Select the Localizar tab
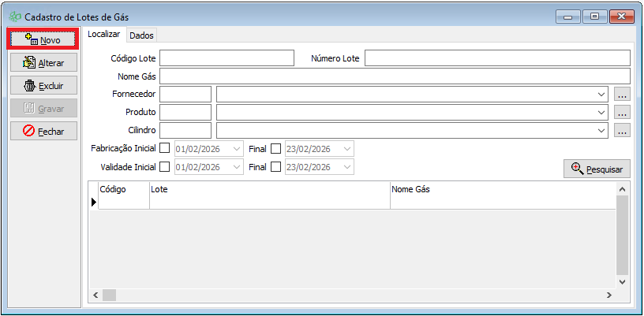 click(x=104, y=35)
